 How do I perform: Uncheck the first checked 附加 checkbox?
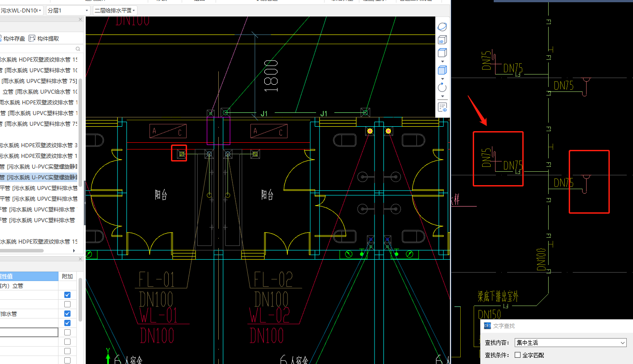pos(67,295)
